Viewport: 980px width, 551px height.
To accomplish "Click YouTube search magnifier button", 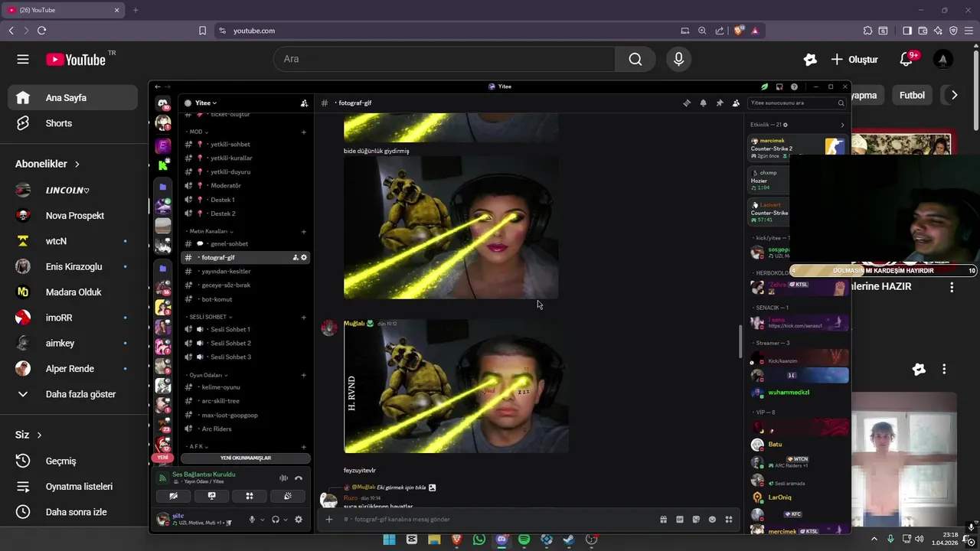I will [x=635, y=59].
